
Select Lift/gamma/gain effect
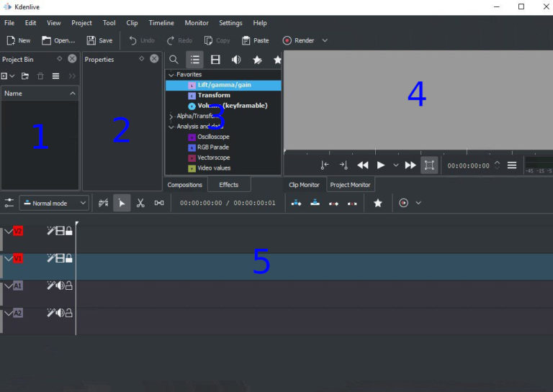coord(224,85)
